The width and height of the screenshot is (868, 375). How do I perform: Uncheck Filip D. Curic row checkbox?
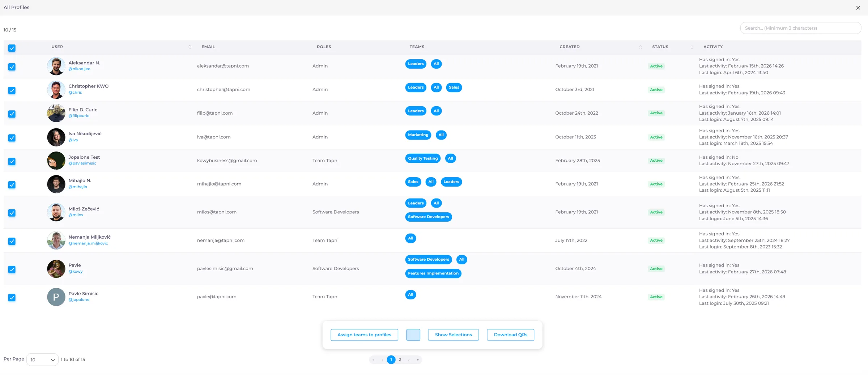pyautogui.click(x=12, y=114)
